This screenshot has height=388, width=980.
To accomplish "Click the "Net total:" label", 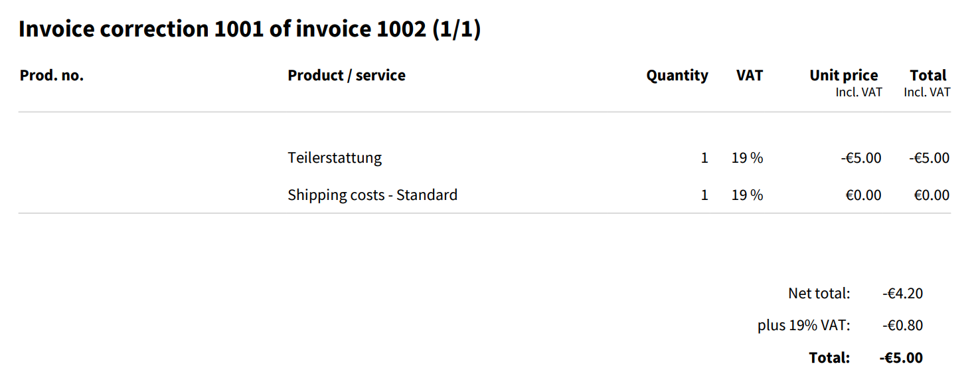I will click(x=819, y=294).
